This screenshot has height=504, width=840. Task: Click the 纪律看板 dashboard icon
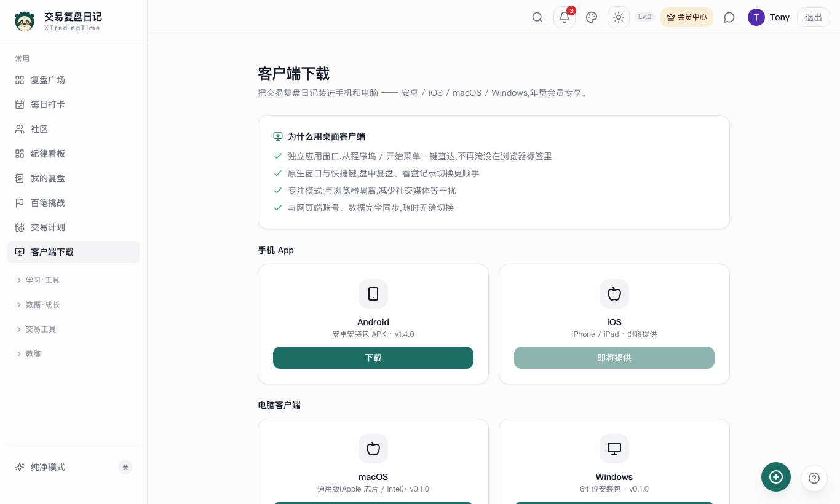point(20,154)
